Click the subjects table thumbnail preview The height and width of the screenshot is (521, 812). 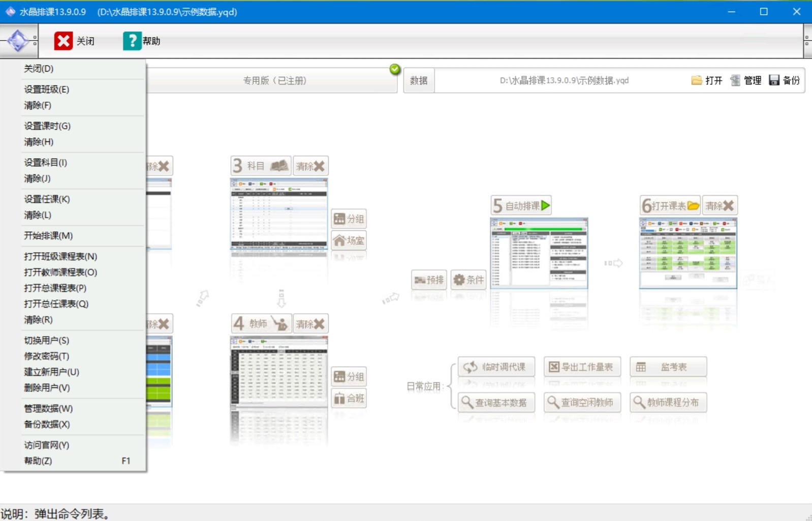pyautogui.click(x=279, y=214)
